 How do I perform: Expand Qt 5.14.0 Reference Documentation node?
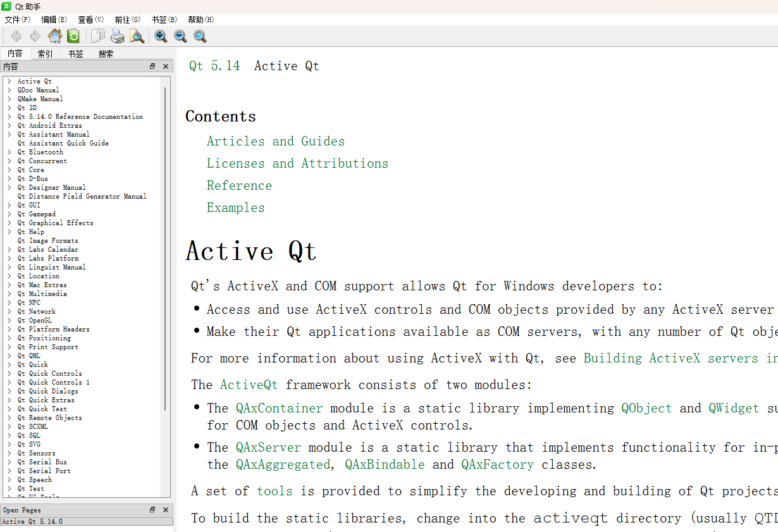[9, 116]
